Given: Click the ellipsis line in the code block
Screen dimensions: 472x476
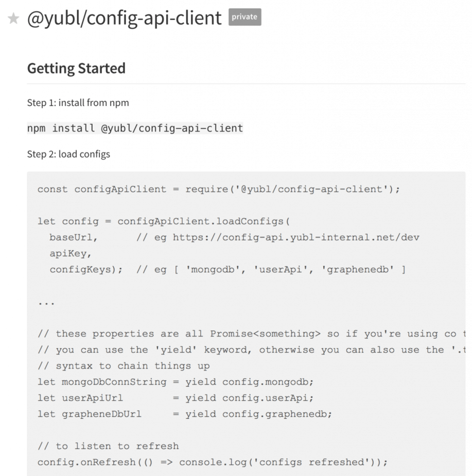Looking at the screenshot, I should 46,302.
